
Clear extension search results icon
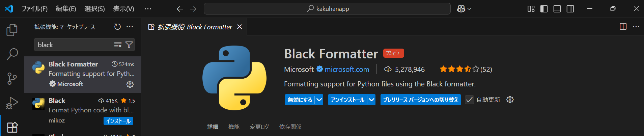118,45
